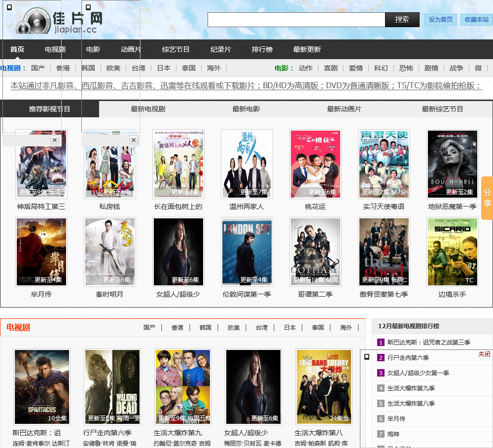The height and width of the screenshot is (448, 493).
Task: Open 动画片 in the main navigation
Action: pos(131,49)
